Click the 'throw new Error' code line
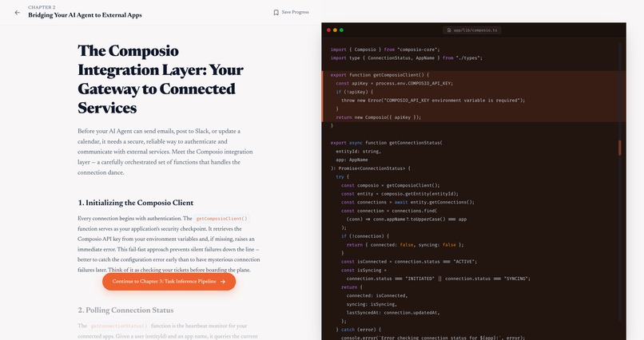 click(433, 101)
